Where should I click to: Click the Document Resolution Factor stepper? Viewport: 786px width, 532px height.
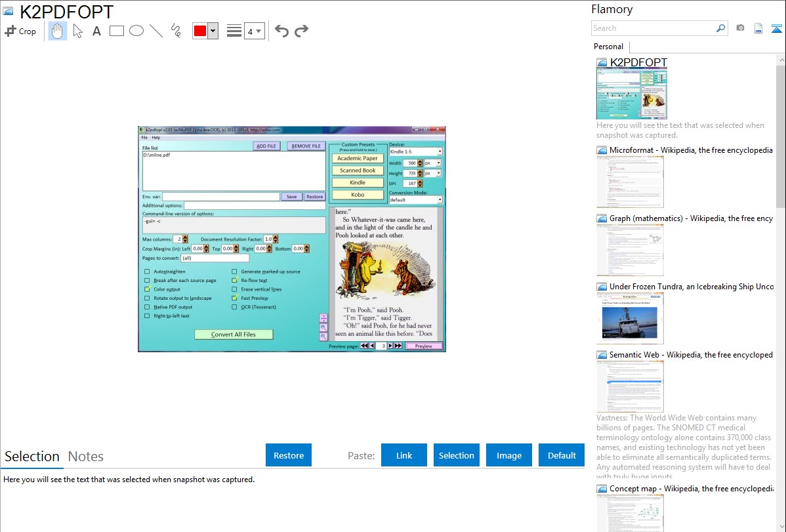275,239
